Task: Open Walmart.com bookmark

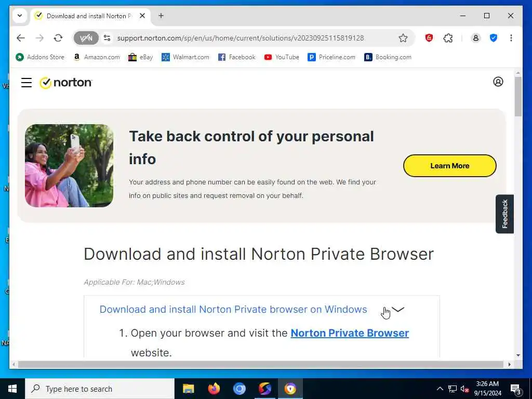Action: [185, 57]
